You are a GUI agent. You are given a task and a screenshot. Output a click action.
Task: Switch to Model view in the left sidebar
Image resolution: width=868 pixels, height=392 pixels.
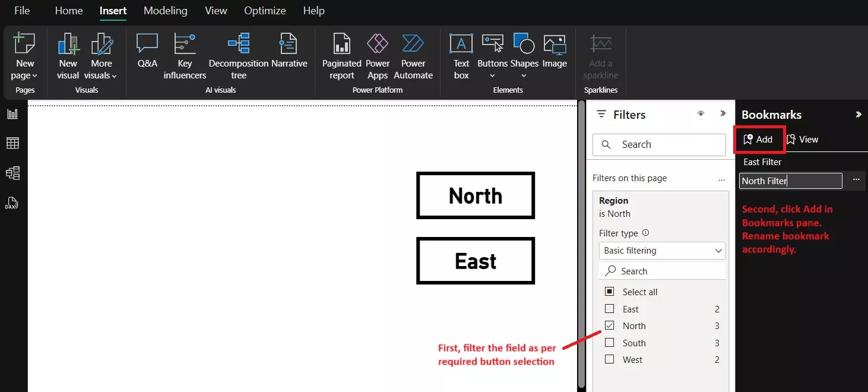click(12, 173)
